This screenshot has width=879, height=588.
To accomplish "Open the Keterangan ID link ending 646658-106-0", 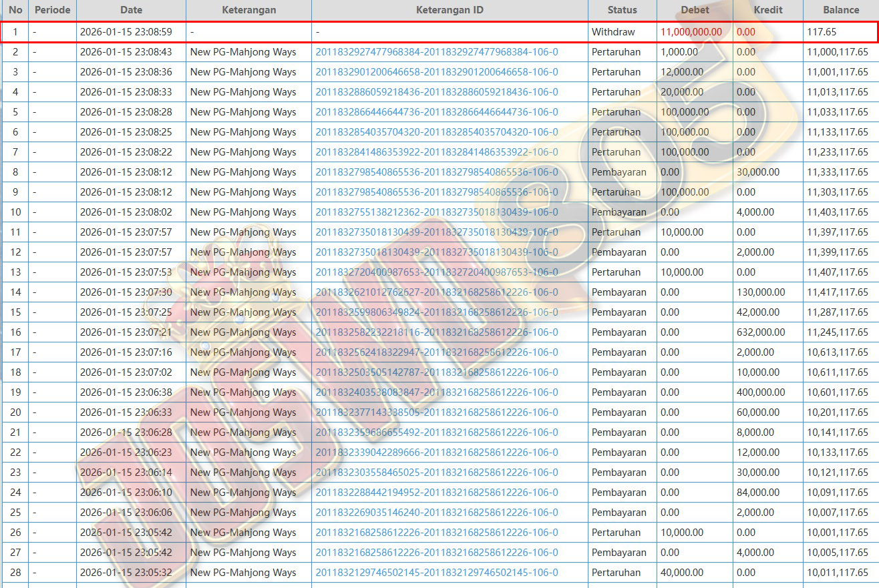I will tap(436, 72).
